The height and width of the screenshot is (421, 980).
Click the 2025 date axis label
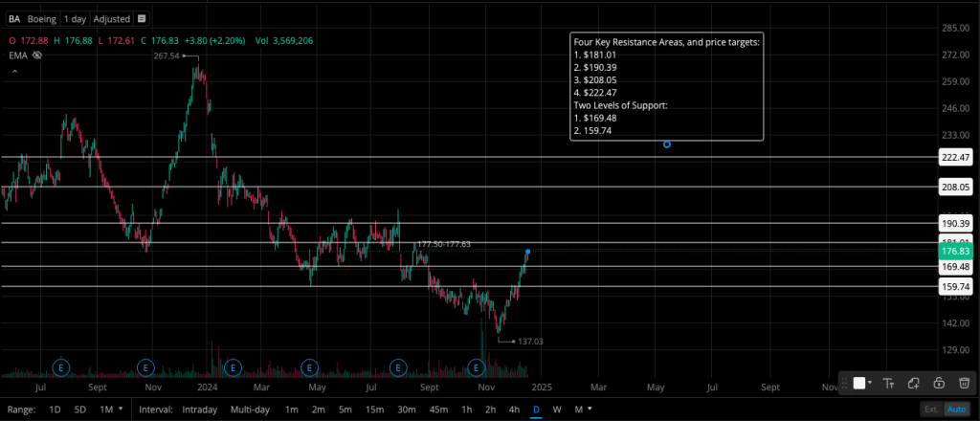tap(541, 388)
